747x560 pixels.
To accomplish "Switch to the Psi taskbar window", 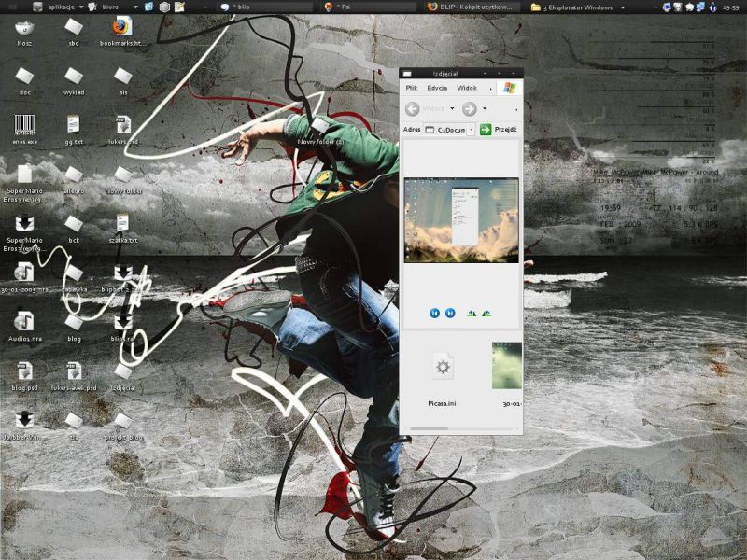I will point(370,7).
